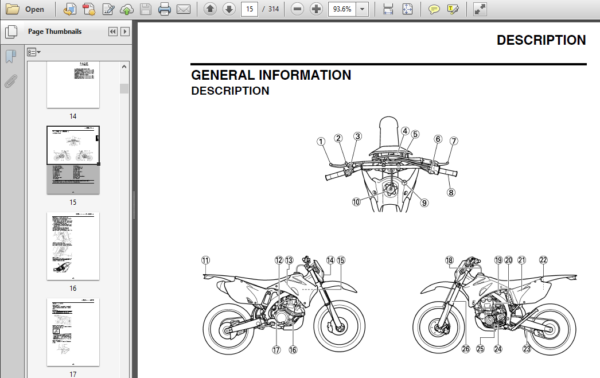This screenshot has width=600, height=378.
Task: Select the highlight text tool
Action: coord(453,9)
